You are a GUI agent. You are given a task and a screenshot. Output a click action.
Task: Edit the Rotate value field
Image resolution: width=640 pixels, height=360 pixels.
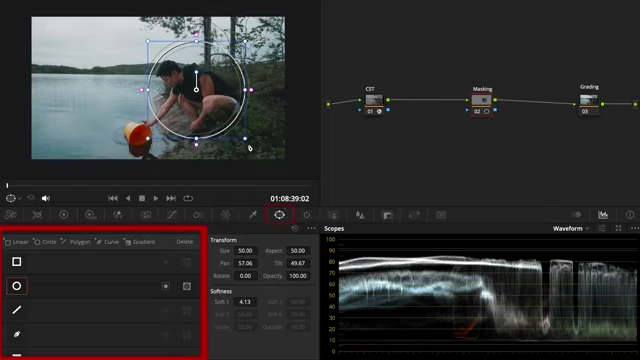[245, 276]
